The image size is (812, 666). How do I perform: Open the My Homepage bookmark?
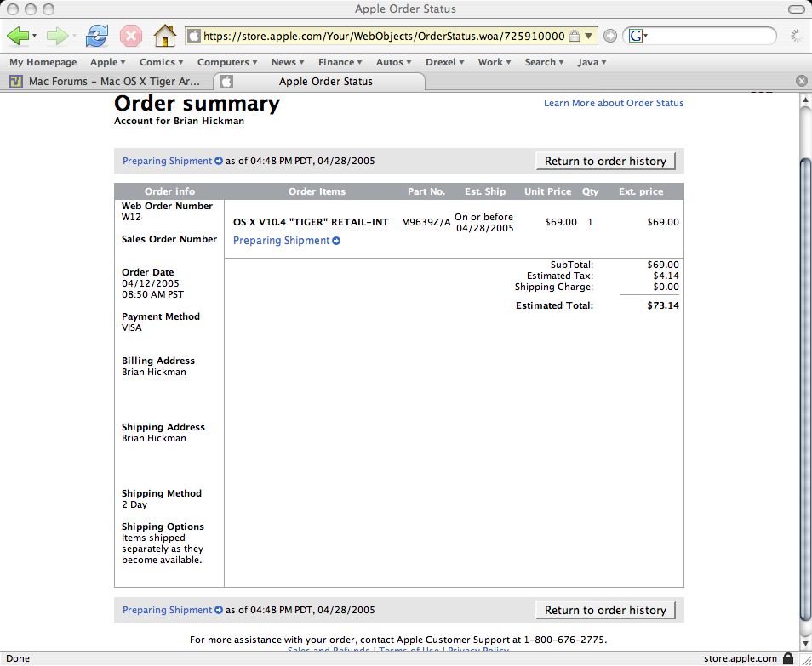pyautogui.click(x=43, y=62)
